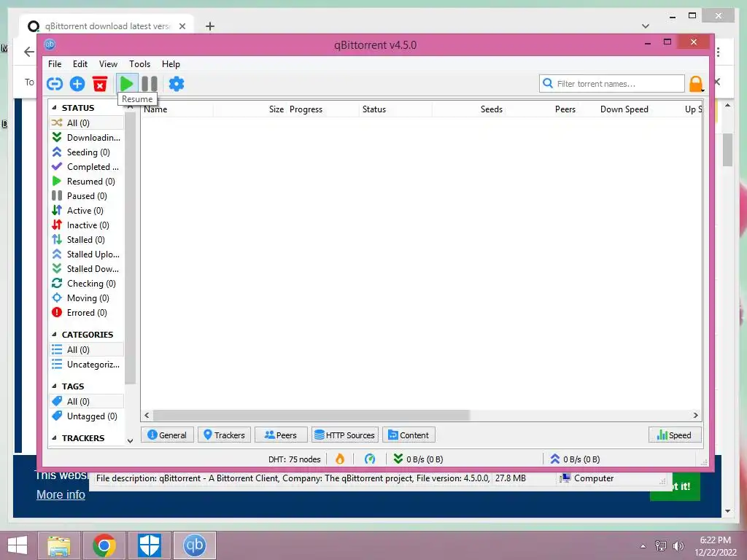Click the Pause toolbar icon
This screenshot has width=747, height=560.
point(150,84)
